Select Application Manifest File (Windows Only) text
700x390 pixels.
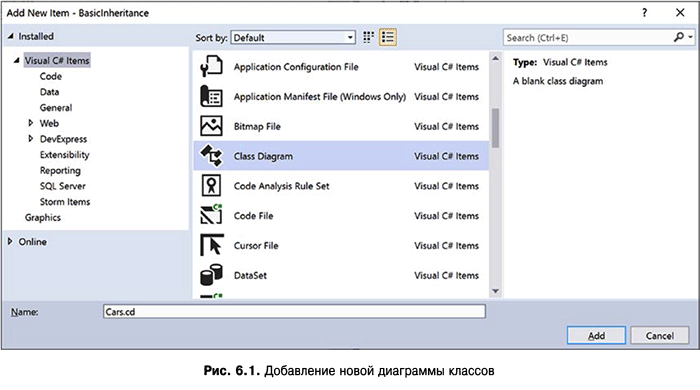[x=320, y=96]
